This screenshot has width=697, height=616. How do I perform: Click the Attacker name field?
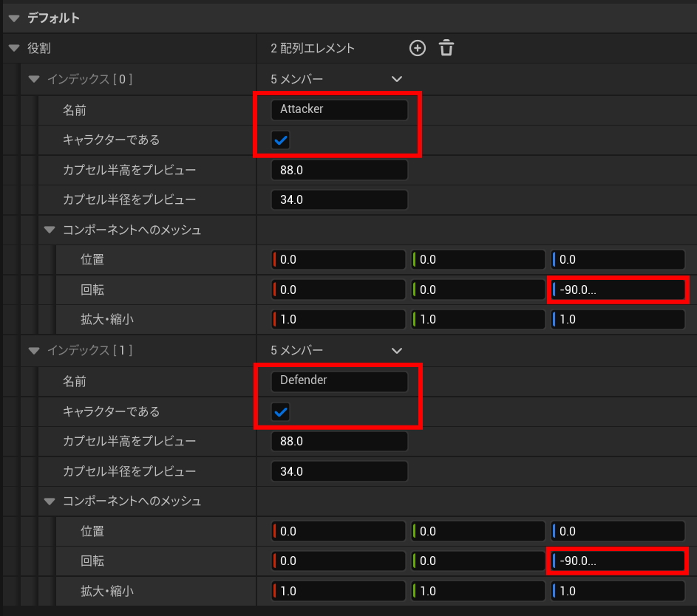339,109
